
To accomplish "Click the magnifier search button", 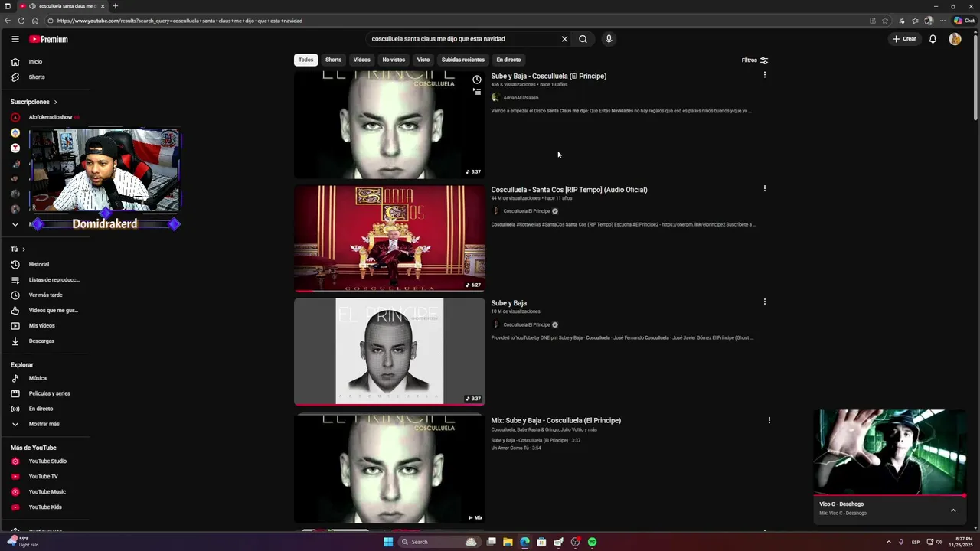I will [x=583, y=39].
